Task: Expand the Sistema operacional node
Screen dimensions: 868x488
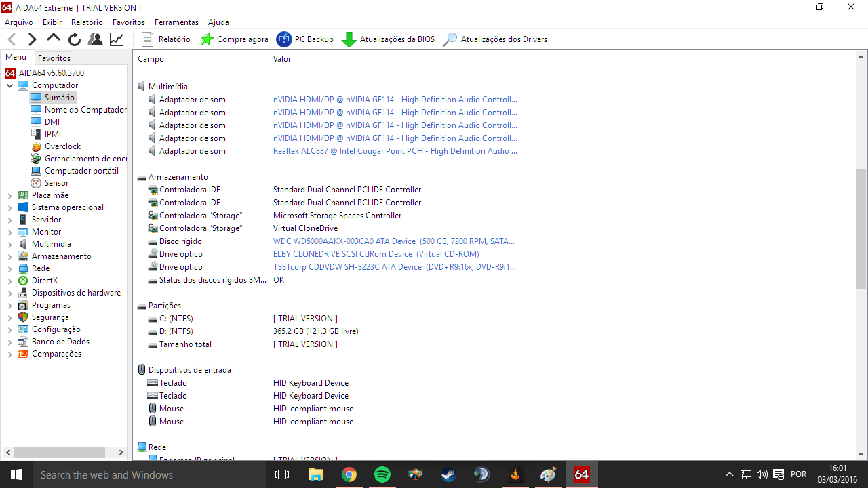Action: click(10, 207)
